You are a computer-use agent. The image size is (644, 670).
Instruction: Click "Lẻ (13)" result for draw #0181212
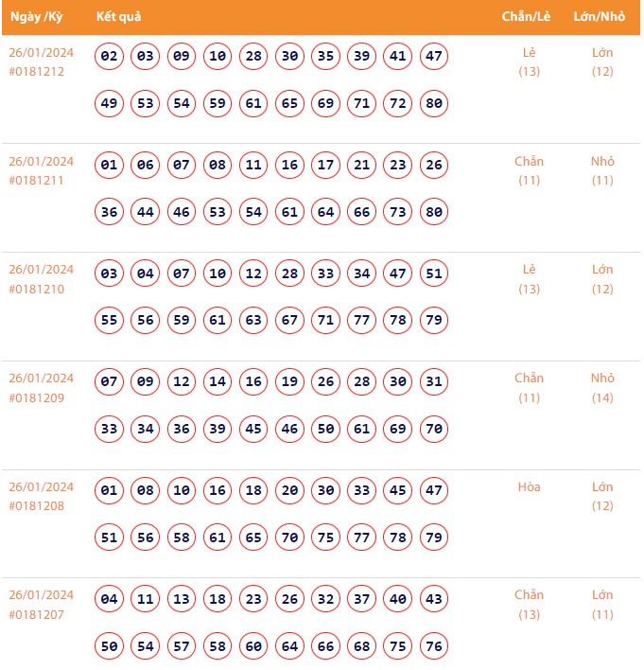(x=529, y=62)
